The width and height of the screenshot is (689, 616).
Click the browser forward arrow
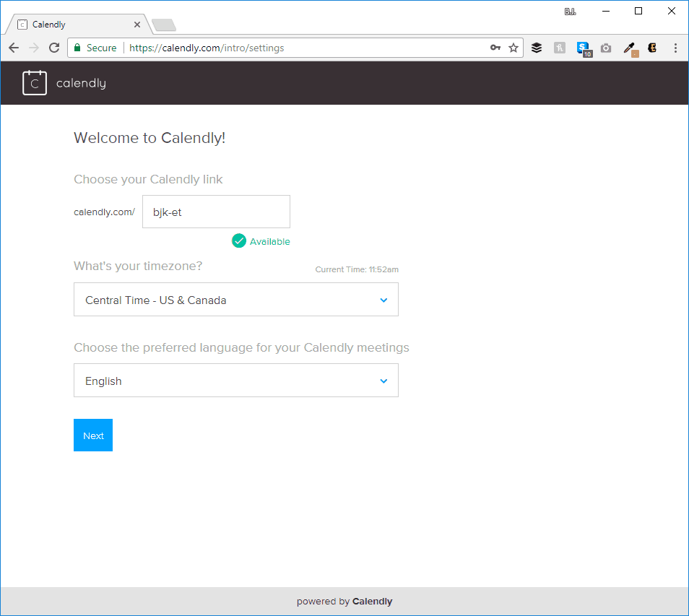click(34, 48)
